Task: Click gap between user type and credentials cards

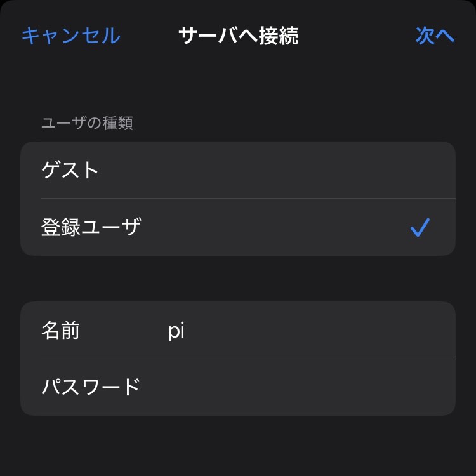Action: tap(238, 279)
